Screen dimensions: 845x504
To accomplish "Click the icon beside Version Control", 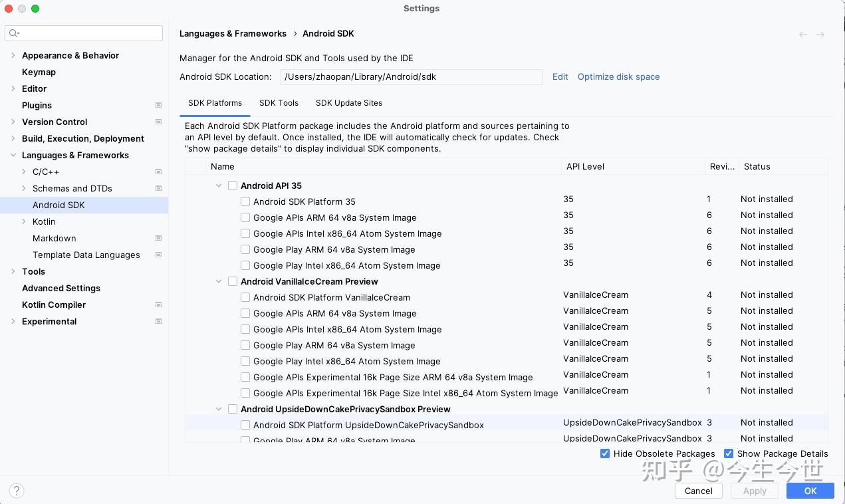I will (x=158, y=122).
